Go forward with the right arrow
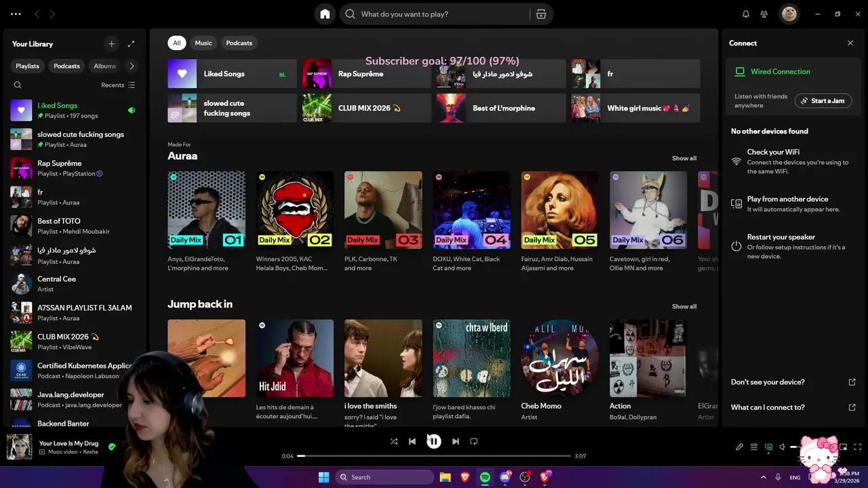 [x=52, y=14]
